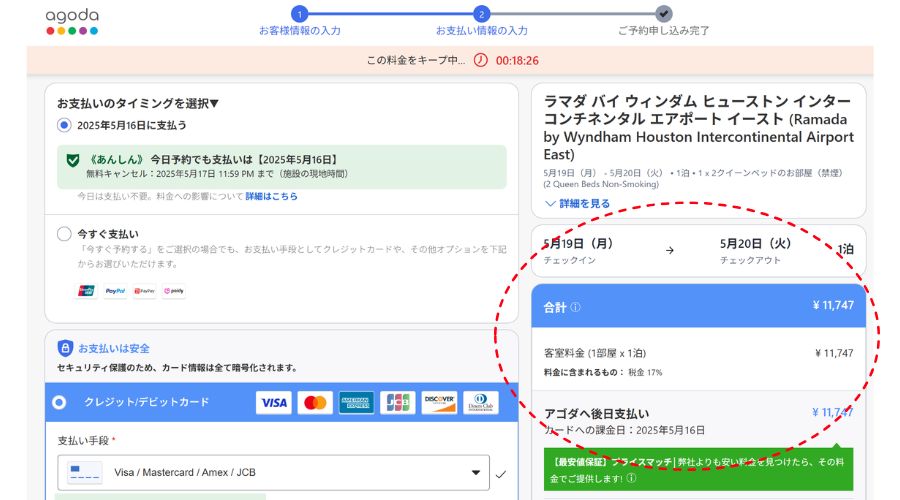Click 料金に含まれるもの 税金 17% text

pyautogui.click(x=603, y=373)
